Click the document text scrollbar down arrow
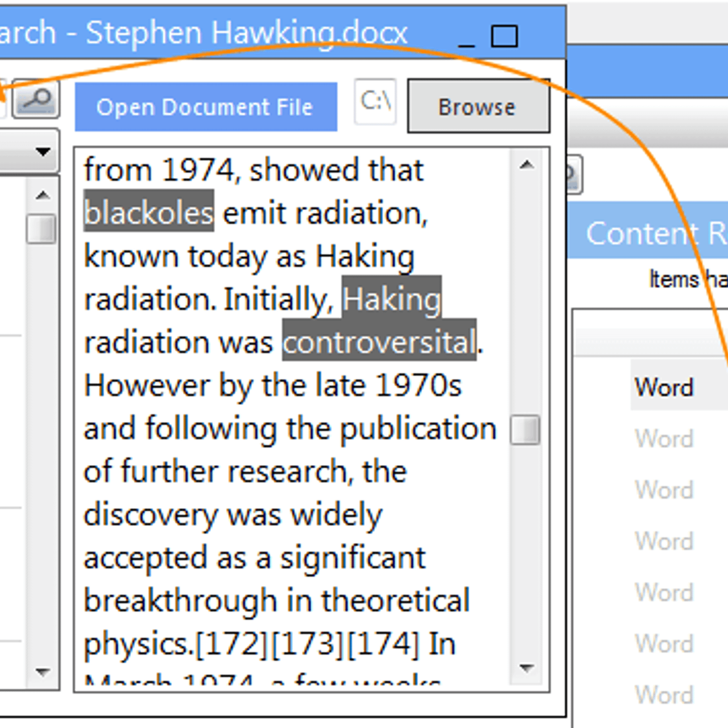The height and width of the screenshot is (728, 728). 526,668
